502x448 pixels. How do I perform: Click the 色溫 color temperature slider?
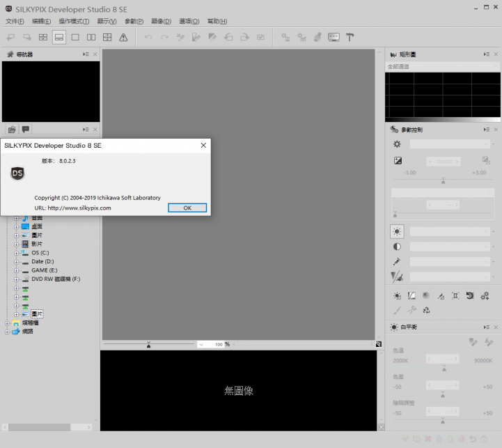coord(444,368)
